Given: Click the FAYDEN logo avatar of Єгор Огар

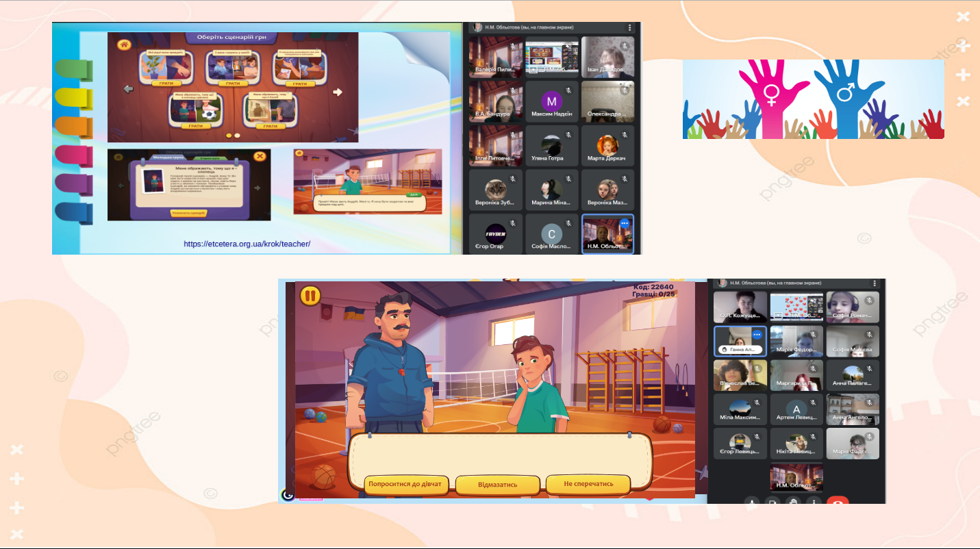Looking at the screenshot, I should tap(495, 233).
